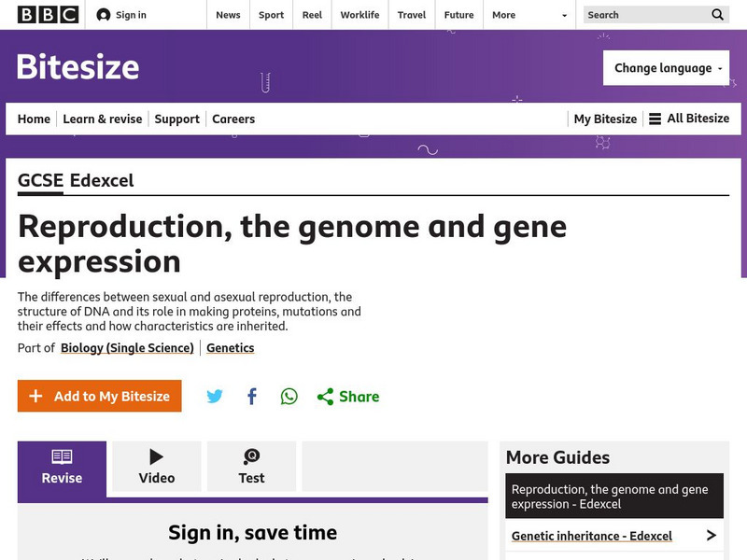
Task: Click the search magnifier icon
Action: click(x=717, y=15)
